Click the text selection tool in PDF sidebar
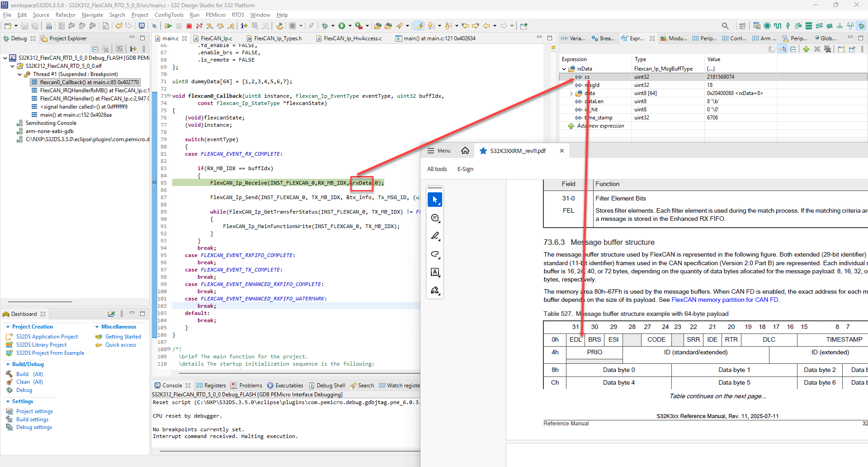The width and height of the screenshot is (868, 467). (x=435, y=272)
